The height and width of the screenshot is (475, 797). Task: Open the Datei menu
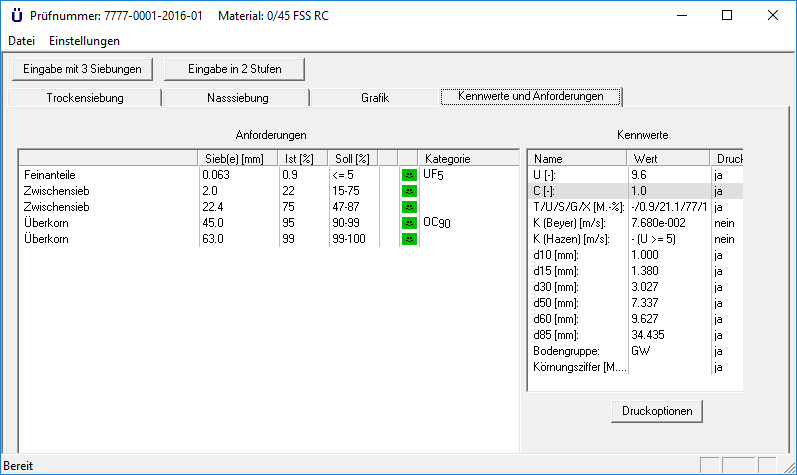(x=21, y=41)
